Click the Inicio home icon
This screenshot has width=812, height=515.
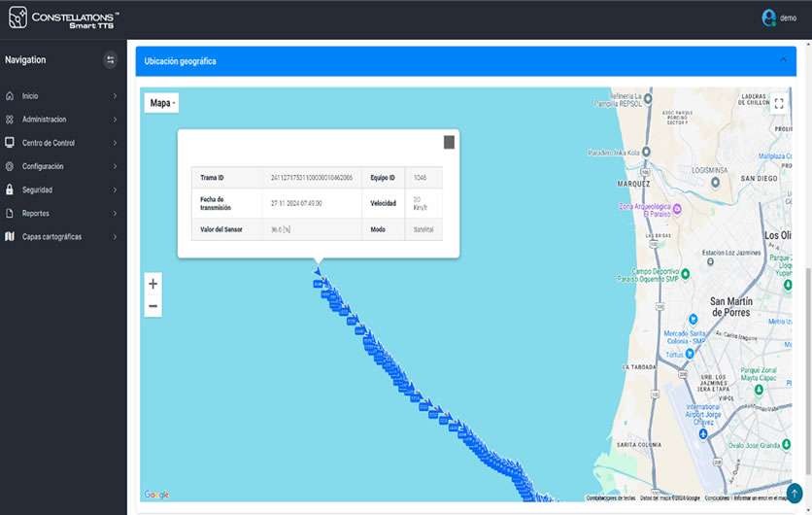(x=10, y=96)
